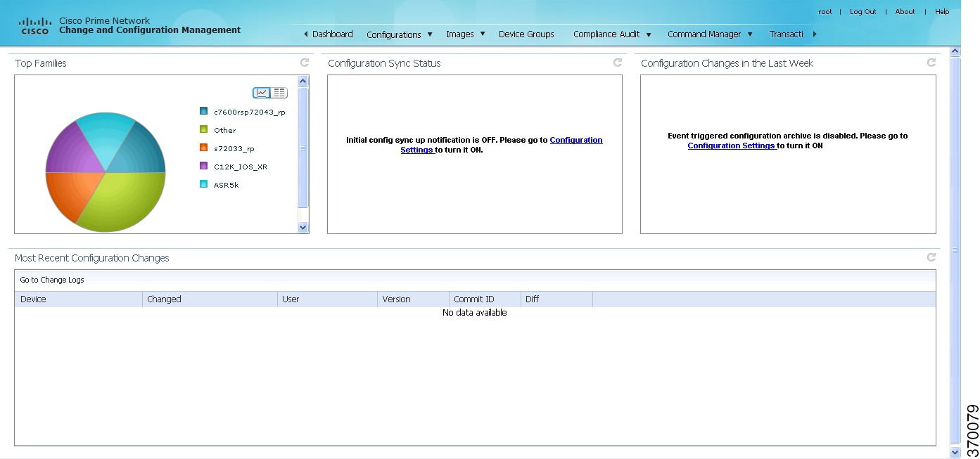Refresh Configuration Changes in the Last Week
Viewport: 980px width, 459px height.
pos(931,63)
